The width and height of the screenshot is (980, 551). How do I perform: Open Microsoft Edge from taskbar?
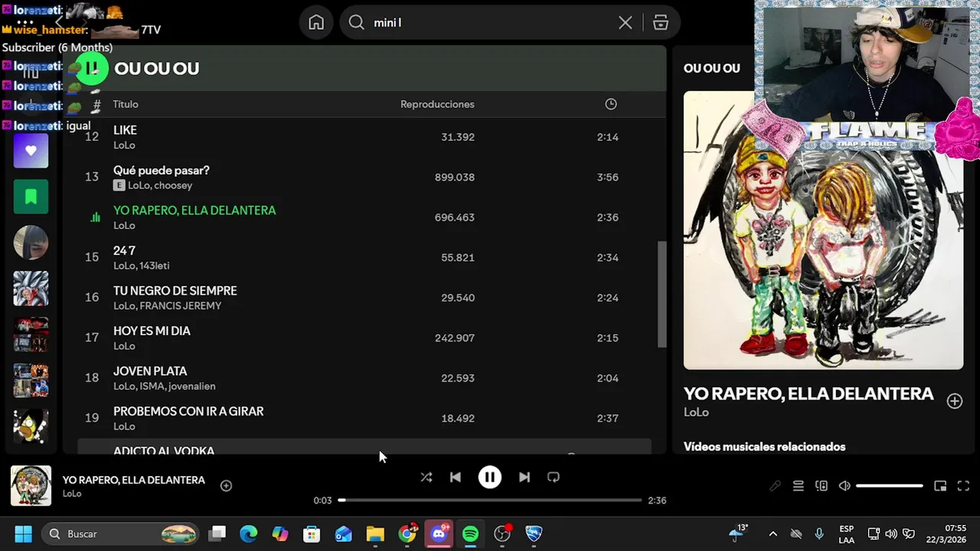pyautogui.click(x=248, y=533)
